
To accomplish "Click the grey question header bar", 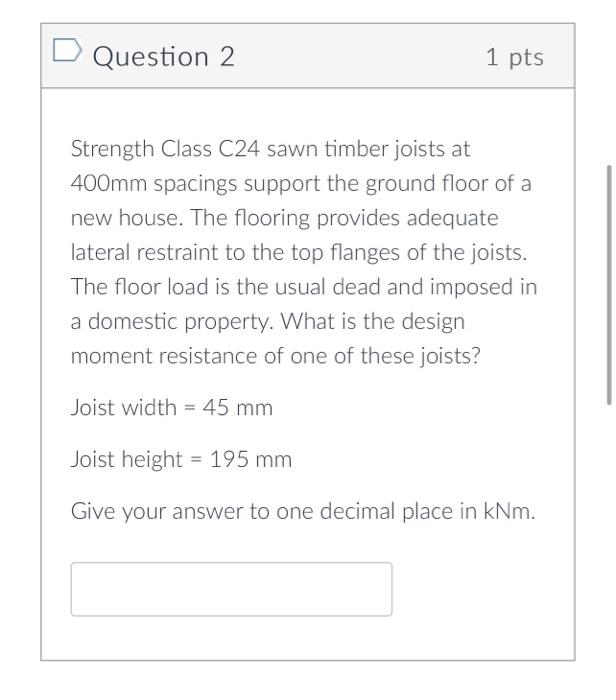I will coord(308,56).
